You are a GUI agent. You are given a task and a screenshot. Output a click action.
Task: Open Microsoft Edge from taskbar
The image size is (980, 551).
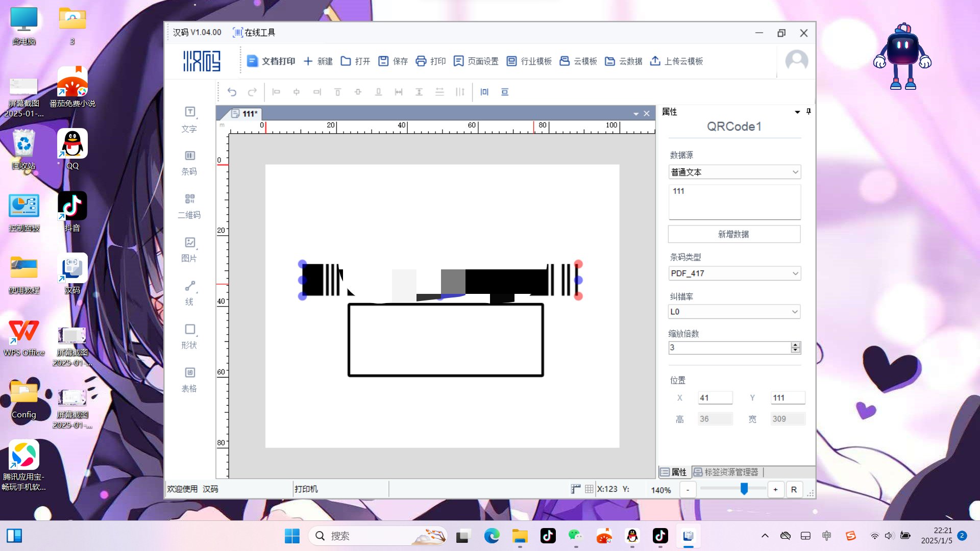tap(492, 536)
